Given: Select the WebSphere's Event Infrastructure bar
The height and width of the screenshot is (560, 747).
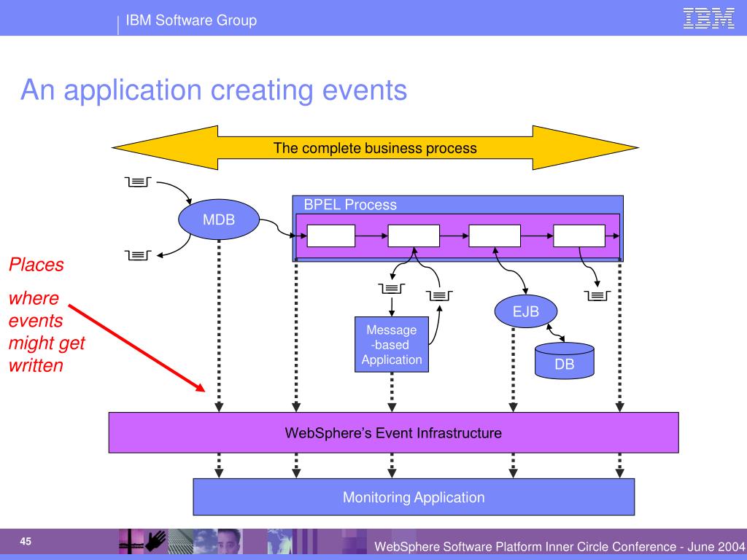Looking at the screenshot, I should click(x=393, y=432).
